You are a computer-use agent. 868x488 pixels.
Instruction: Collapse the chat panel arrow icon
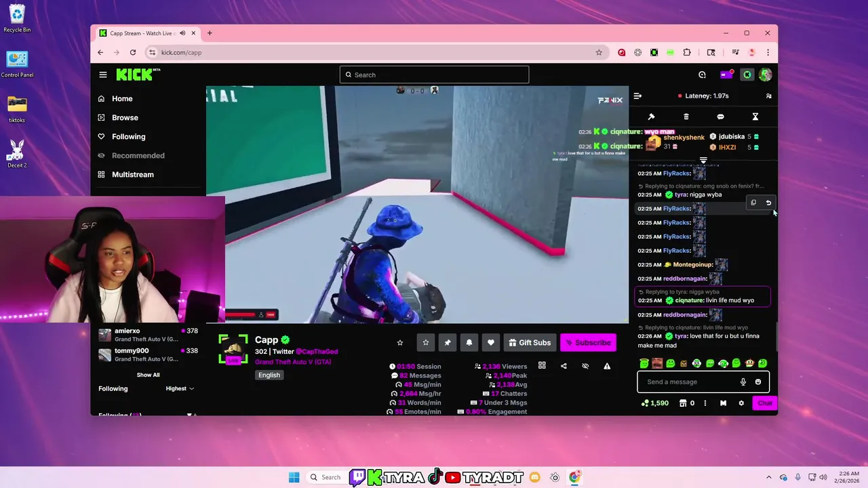pyautogui.click(x=637, y=96)
